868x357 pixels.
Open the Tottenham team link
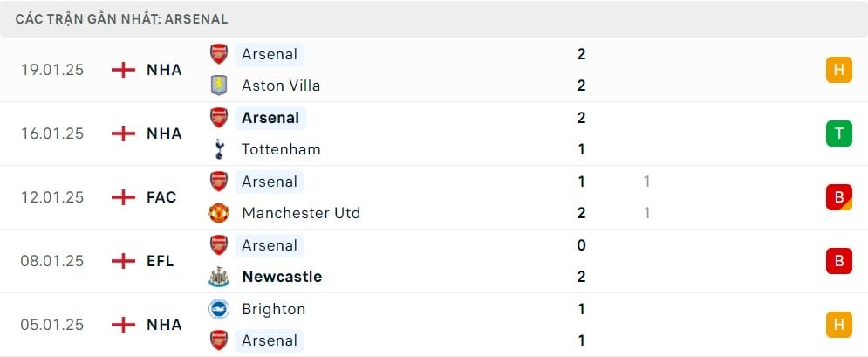click(281, 149)
